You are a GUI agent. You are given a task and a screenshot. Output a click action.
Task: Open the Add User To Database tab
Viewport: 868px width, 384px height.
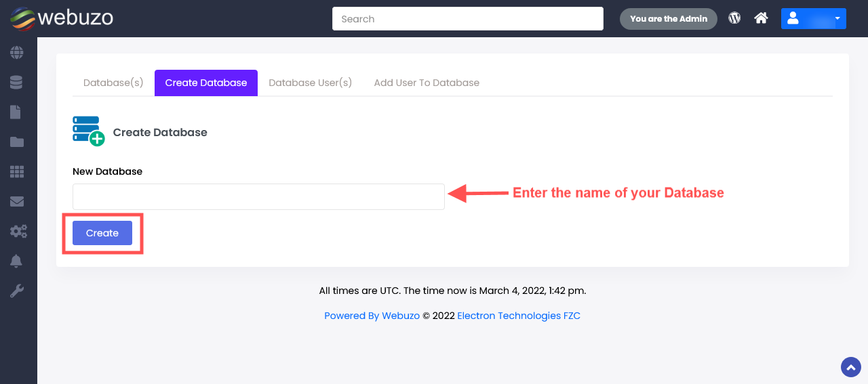[x=427, y=83]
